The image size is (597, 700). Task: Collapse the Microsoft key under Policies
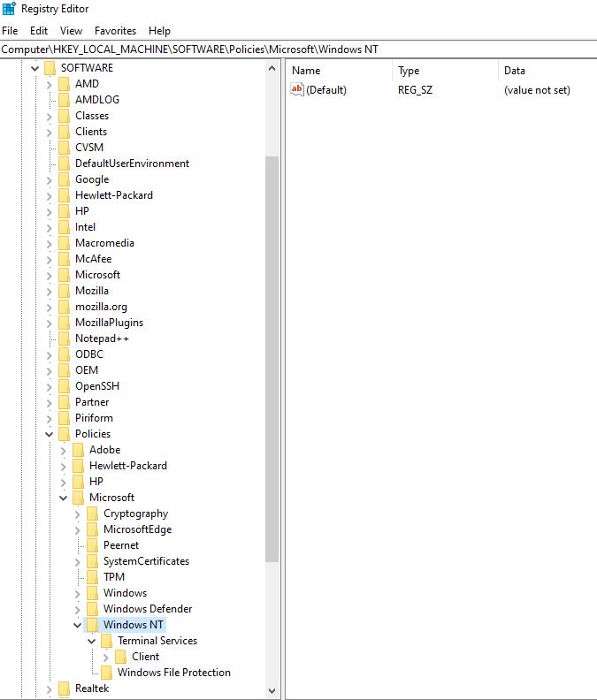tap(64, 498)
